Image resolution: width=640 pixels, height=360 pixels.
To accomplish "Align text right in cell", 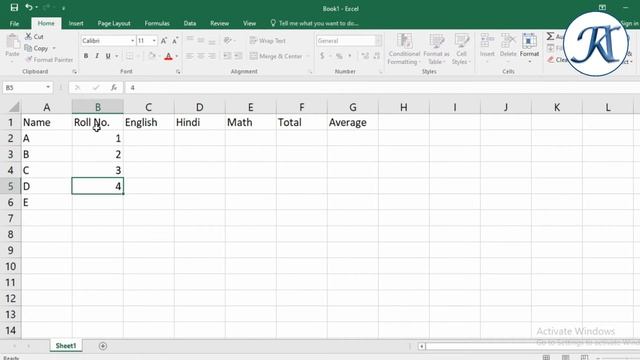I will coord(212,56).
